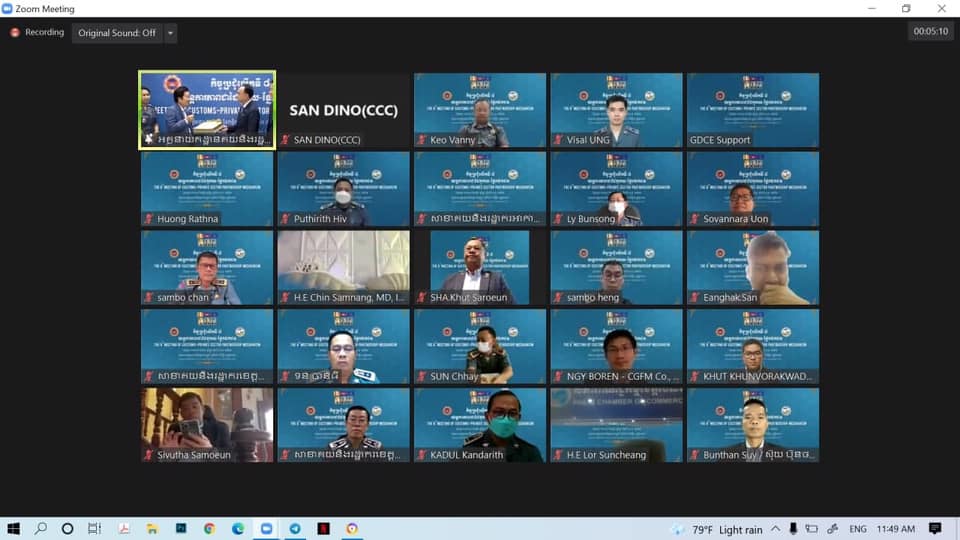This screenshot has height=540, width=960.
Task: Open Microsoft Edge from the taskbar
Action: [x=238, y=529]
